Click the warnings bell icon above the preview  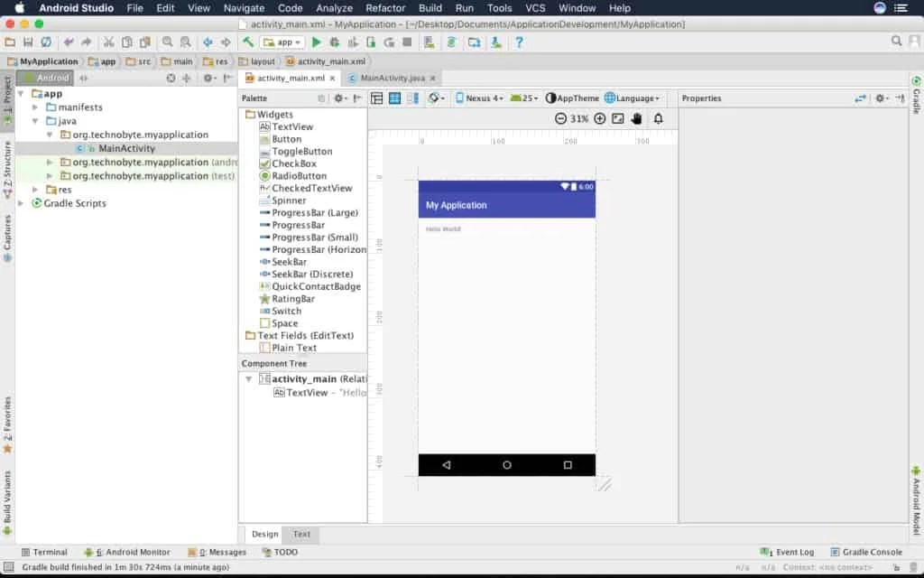coord(658,118)
